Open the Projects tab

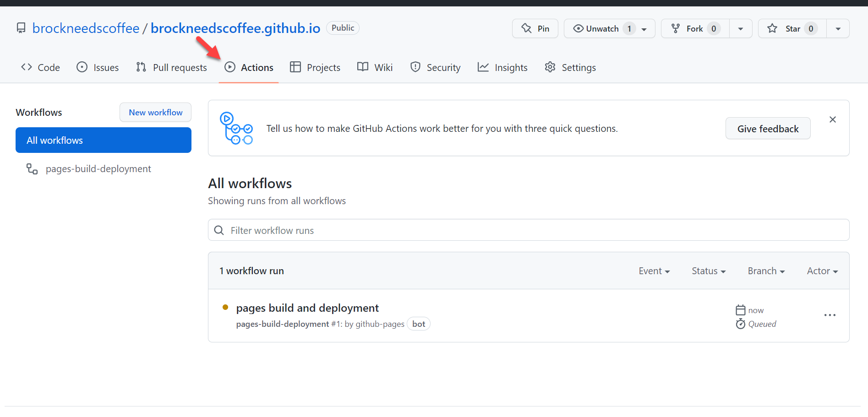[315, 67]
